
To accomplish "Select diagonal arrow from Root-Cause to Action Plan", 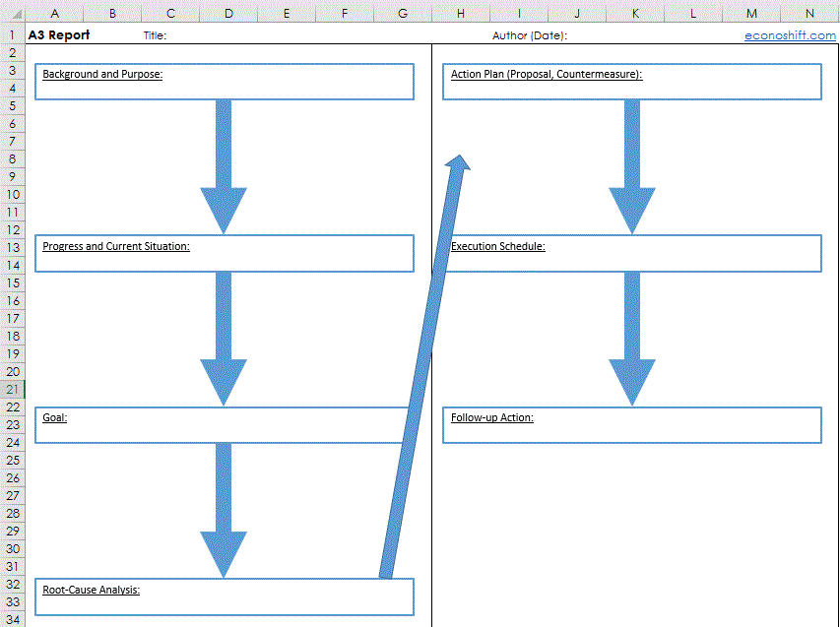I will click(x=424, y=367).
